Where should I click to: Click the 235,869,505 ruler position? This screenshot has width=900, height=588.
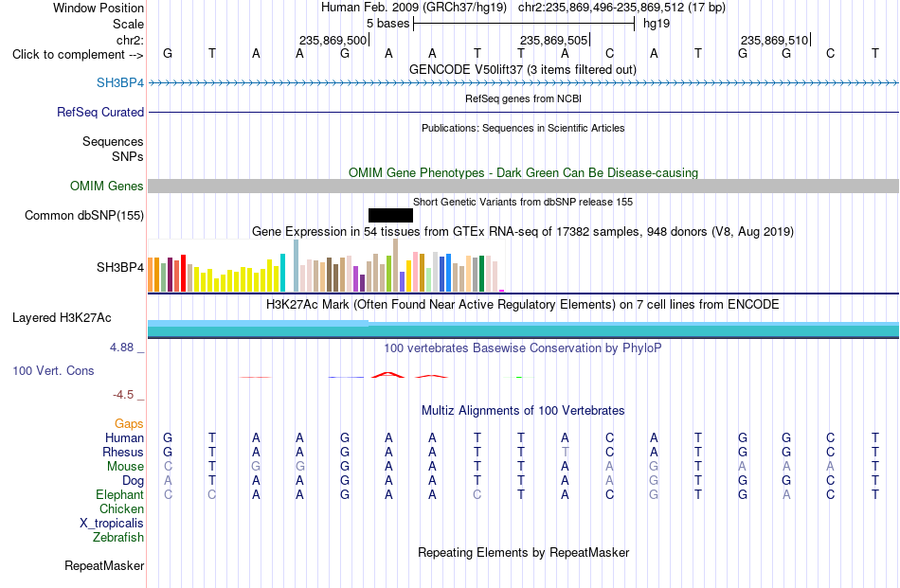coord(553,40)
